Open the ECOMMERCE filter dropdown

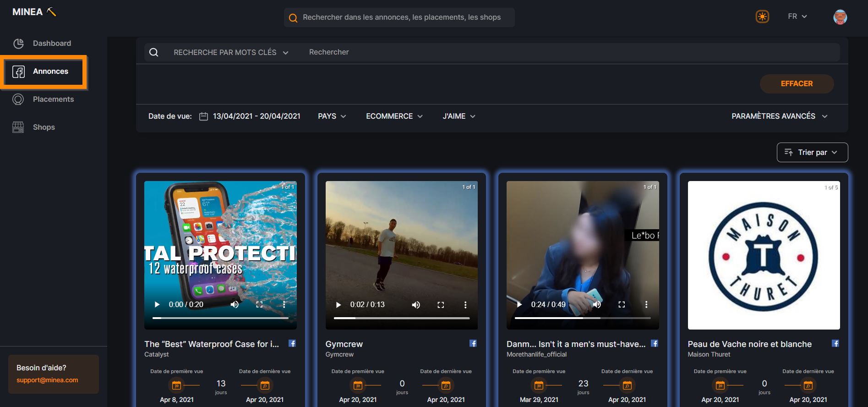(x=394, y=116)
